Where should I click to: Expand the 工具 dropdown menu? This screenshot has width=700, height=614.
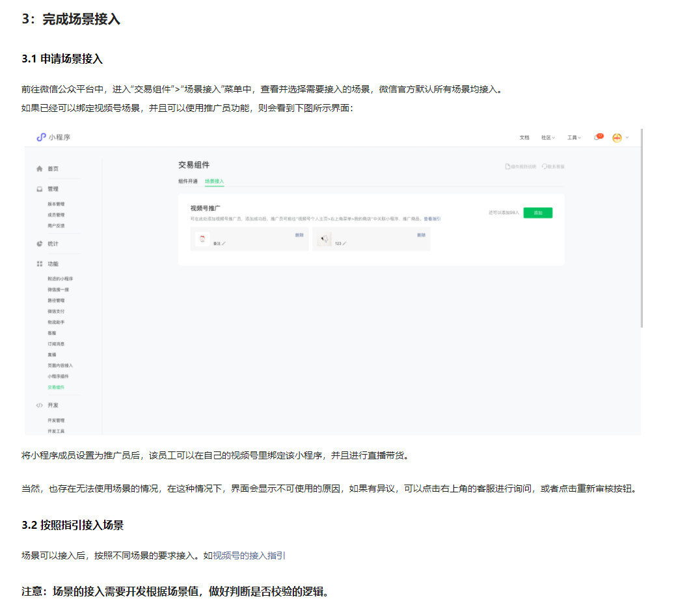click(574, 137)
